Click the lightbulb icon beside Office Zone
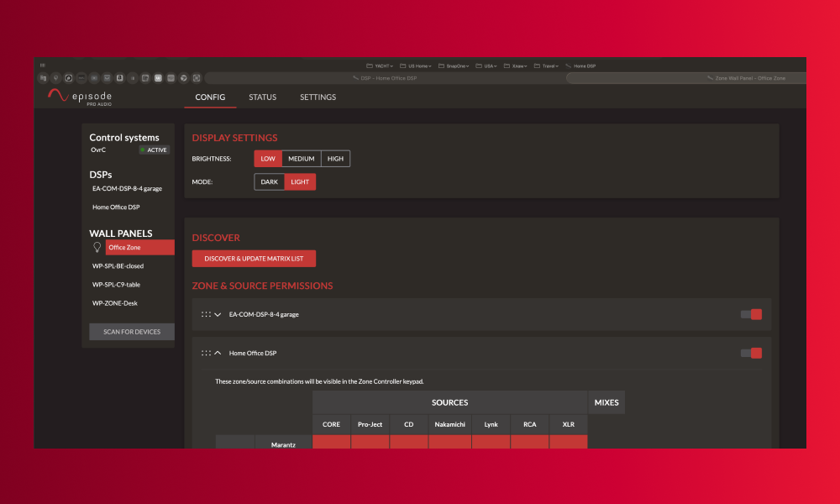840x504 pixels. tap(97, 247)
